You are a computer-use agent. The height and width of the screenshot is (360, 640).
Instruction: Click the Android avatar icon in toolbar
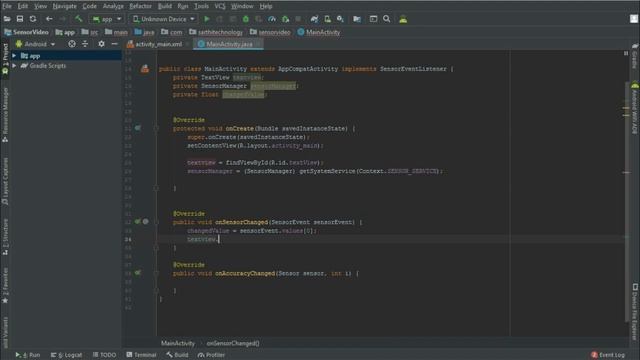[x=403, y=19]
